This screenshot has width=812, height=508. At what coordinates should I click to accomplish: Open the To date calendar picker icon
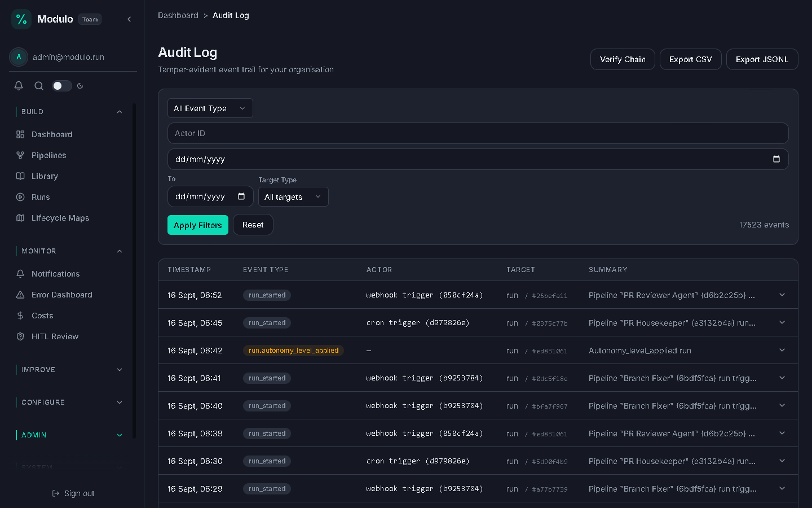[241, 196]
